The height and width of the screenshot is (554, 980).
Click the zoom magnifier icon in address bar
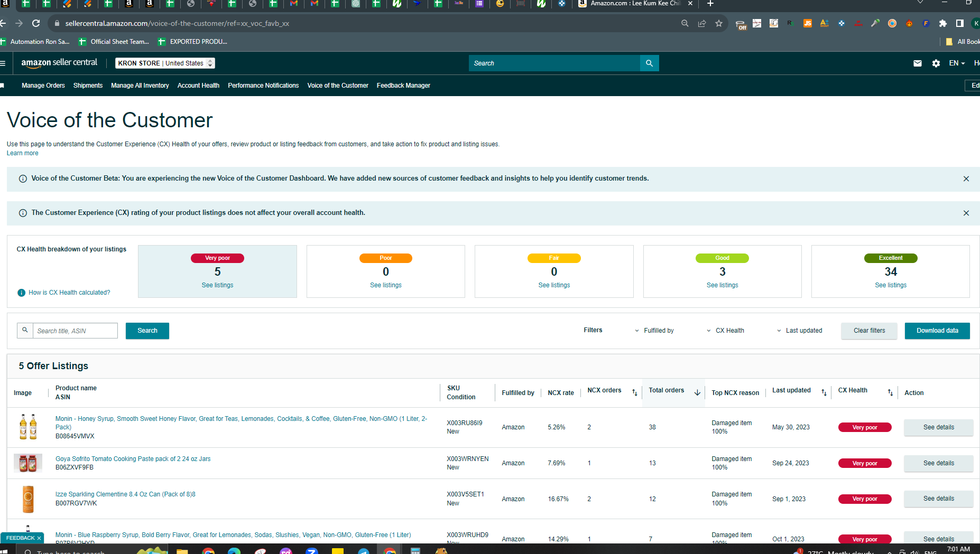pyautogui.click(x=685, y=23)
